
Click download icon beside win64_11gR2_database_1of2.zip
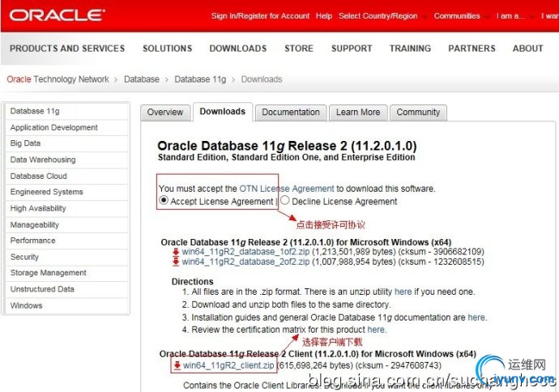pyautogui.click(x=176, y=252)
